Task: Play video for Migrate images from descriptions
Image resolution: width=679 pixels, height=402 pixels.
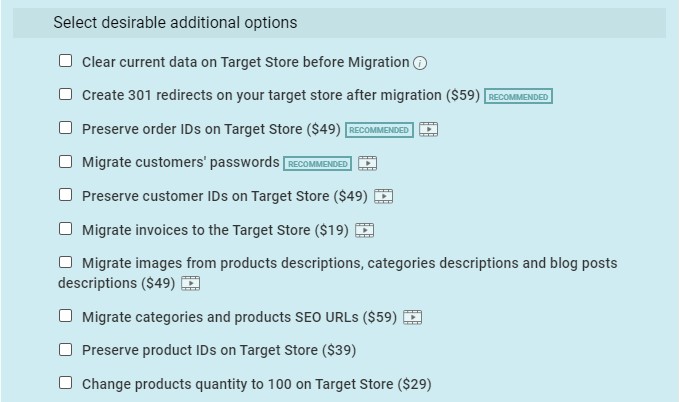Action: point(190,283)
